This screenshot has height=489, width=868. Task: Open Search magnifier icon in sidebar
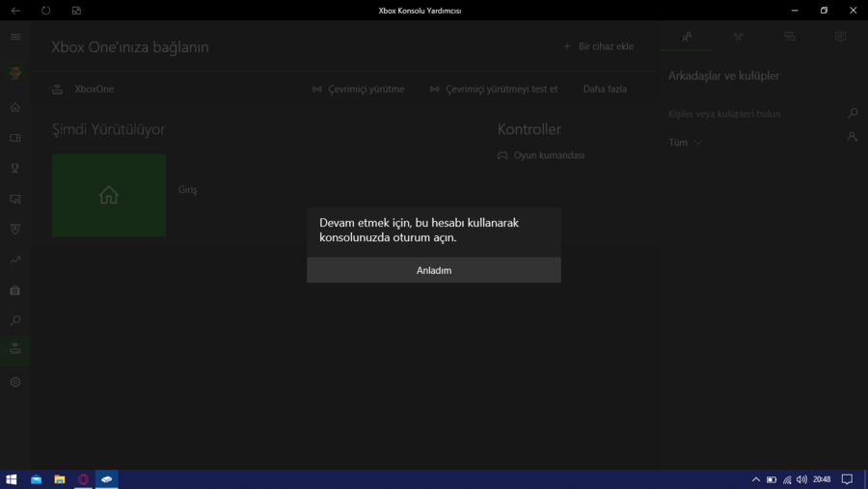click(15, 320)
